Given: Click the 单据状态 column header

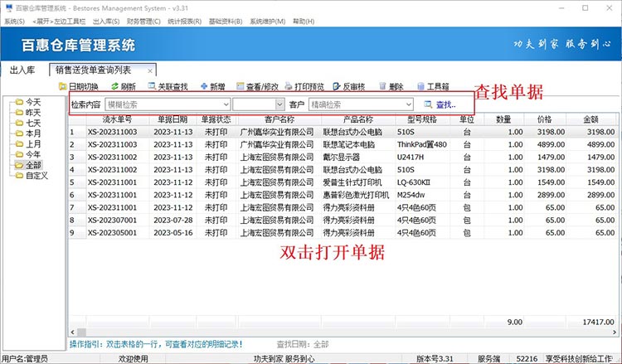Looking at the screenshot, I should 216,119.
